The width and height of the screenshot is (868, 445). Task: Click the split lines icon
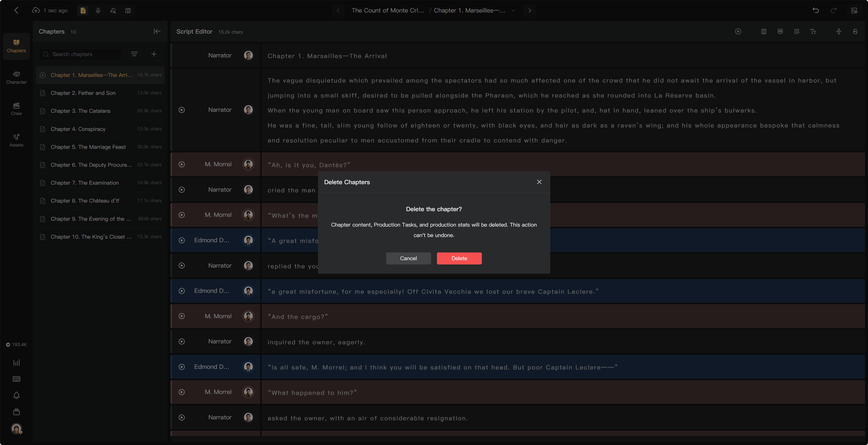click(839, 31)
